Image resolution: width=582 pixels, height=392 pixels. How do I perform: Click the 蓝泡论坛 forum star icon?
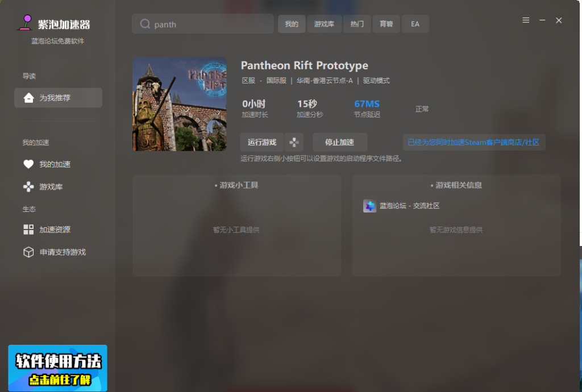[x=369, y=206]
